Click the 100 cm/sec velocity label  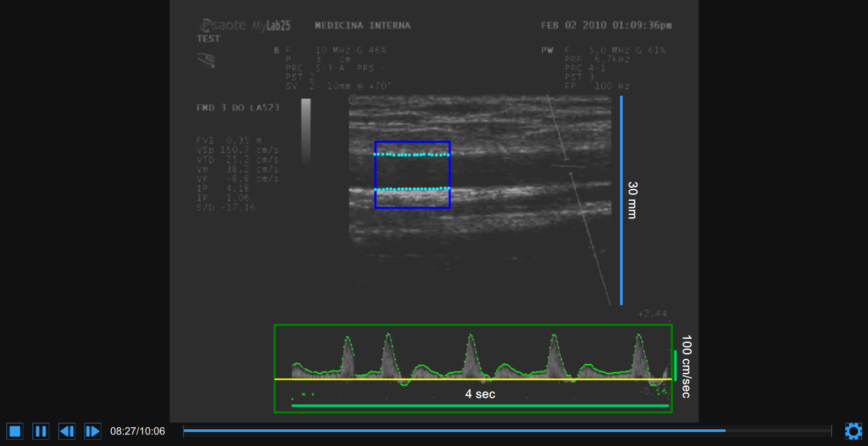[x=686, y=366]
